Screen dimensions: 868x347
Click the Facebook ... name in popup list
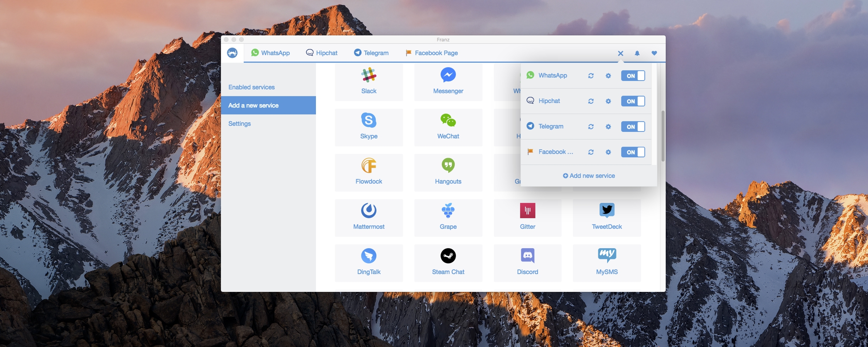click(x=556, y=152)
